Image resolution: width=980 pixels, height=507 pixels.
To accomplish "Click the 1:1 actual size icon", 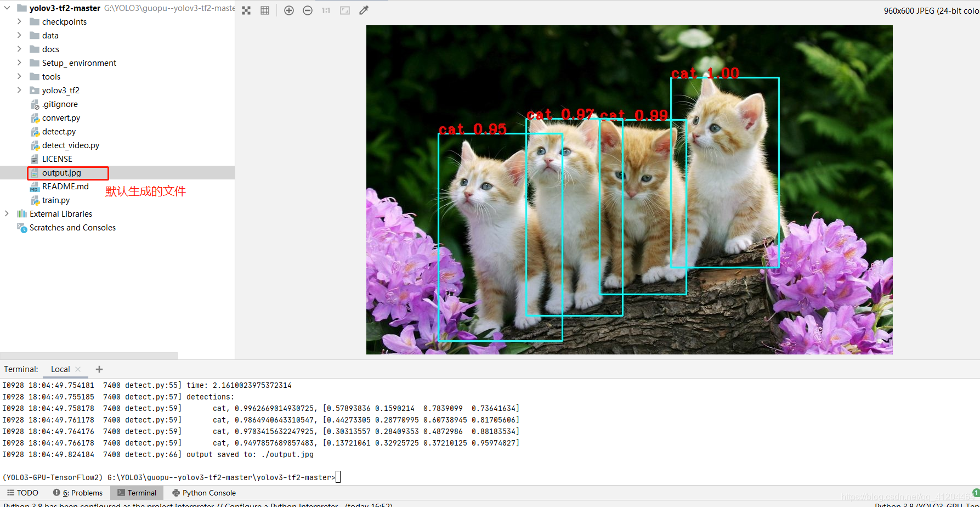I will point(326,10).
